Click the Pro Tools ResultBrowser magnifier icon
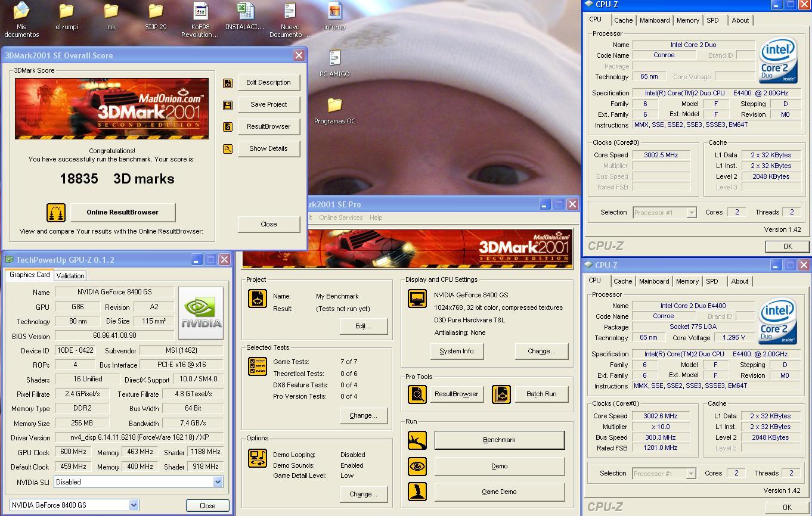This screenshot has height=516, width=812. click(x=417, y=394)
